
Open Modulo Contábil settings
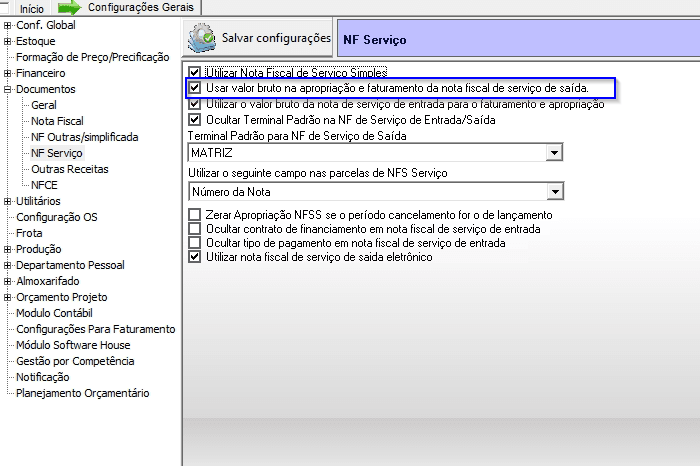[54, 313]
